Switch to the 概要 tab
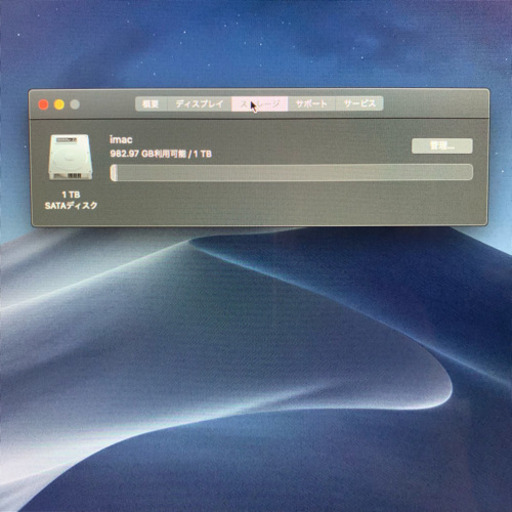This screenshot has height=512, width=512. [x=151, y=104]
